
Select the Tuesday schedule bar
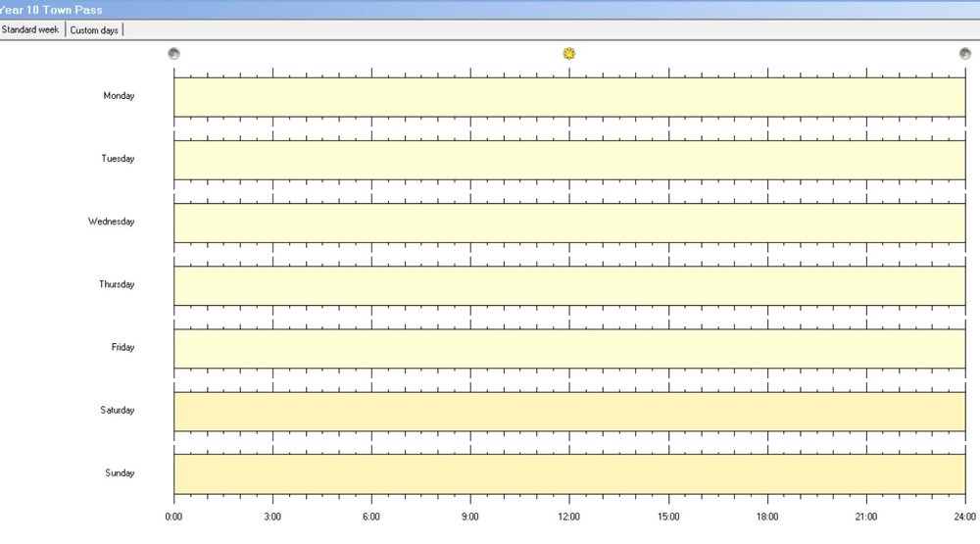click(x=569, y=160)
